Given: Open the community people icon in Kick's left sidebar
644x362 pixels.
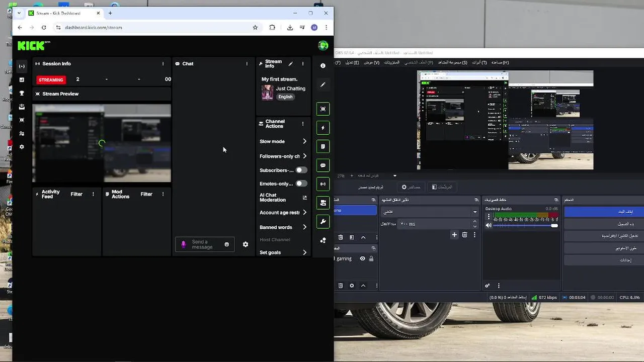Looking at the screenshot, I should click(22, 134).
